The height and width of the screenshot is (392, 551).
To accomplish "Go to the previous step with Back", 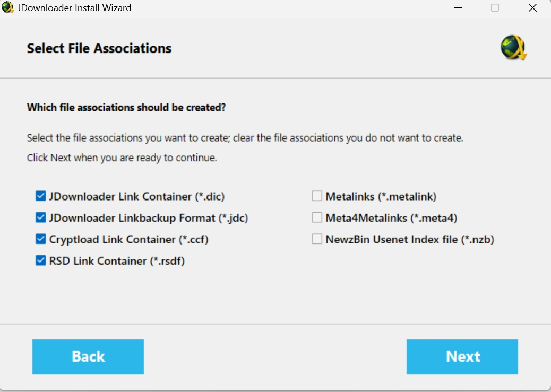I will pos(88,356).
